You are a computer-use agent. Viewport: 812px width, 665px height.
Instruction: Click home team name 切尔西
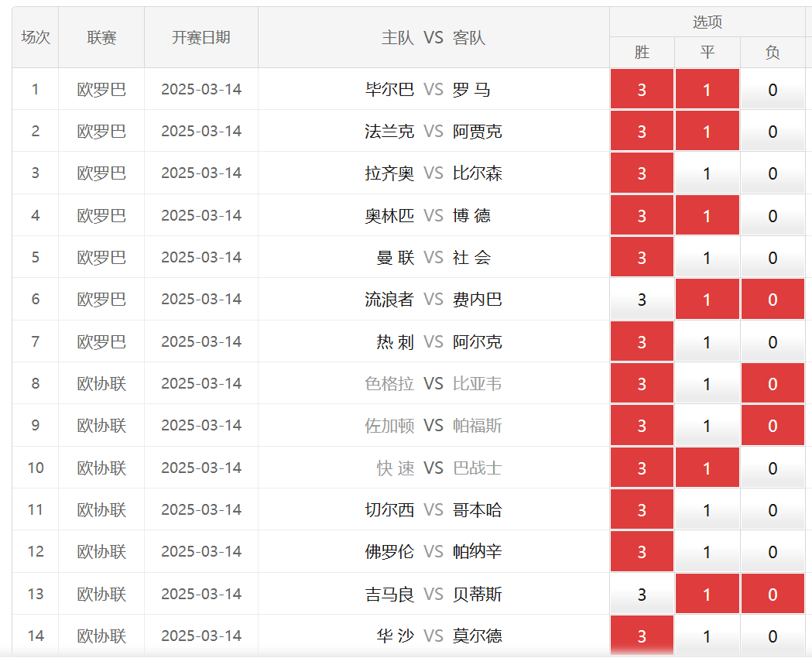click(389, 510)
